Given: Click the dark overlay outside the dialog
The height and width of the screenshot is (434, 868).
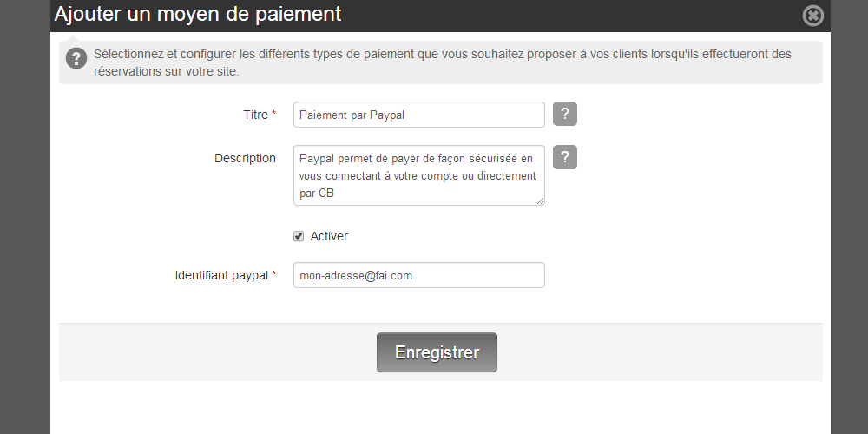Looking at the screenshot, I should coord(25,221).
